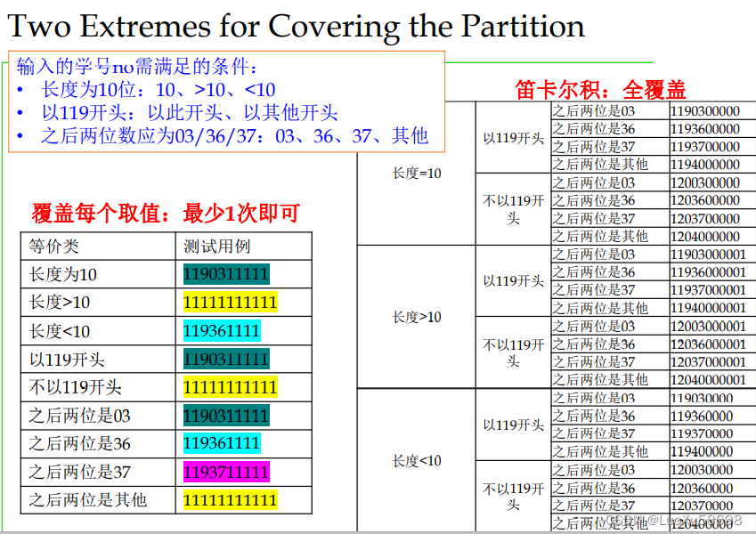Screen dimensions: 756x534
Task: Click 11111111111 in the single-line '不以119开头' row
Action: [x=230, y=387]
